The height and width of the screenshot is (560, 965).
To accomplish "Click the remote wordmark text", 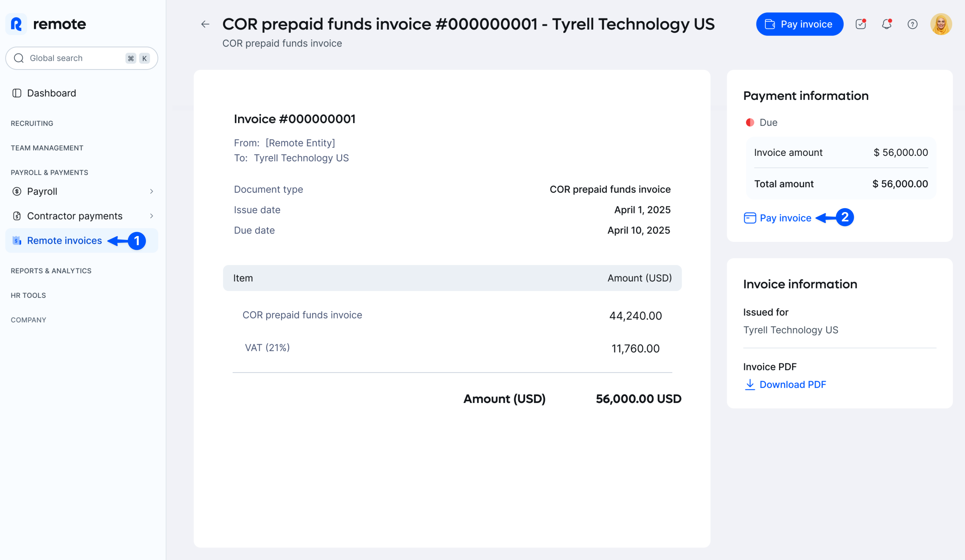I will click(x=60, y=24).
